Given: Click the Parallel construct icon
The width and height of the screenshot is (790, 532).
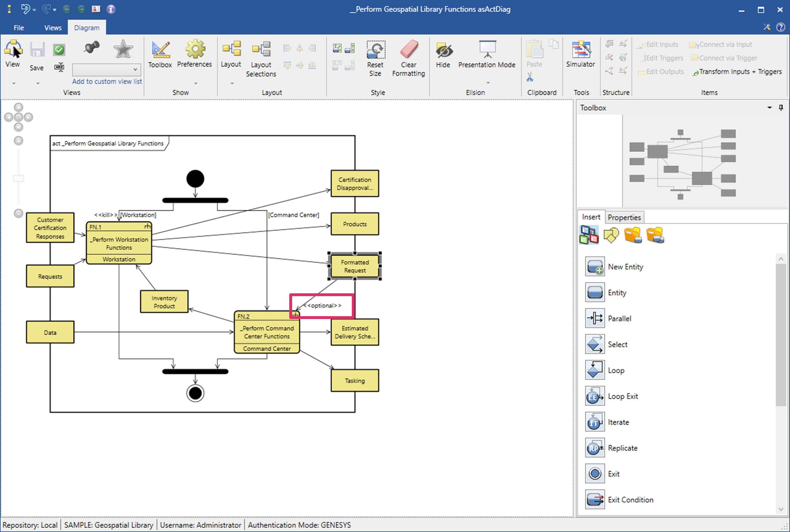Looking at the screenshot, I should click(594, 318).
